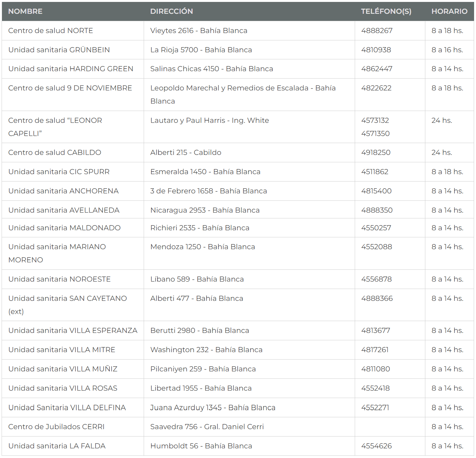Click the TELÉFONO(S) column header
Screen dimensions: 476x458
(386, 12)
